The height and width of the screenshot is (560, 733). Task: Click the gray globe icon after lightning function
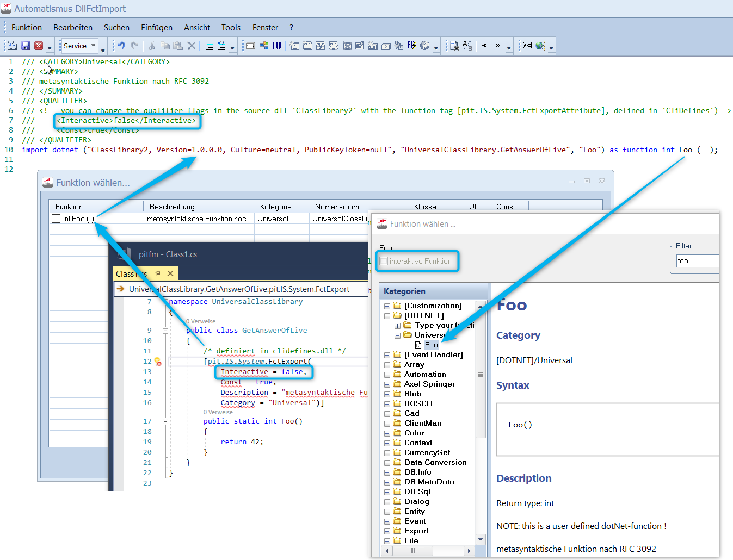pyautogui.click(x=425, y=46)
